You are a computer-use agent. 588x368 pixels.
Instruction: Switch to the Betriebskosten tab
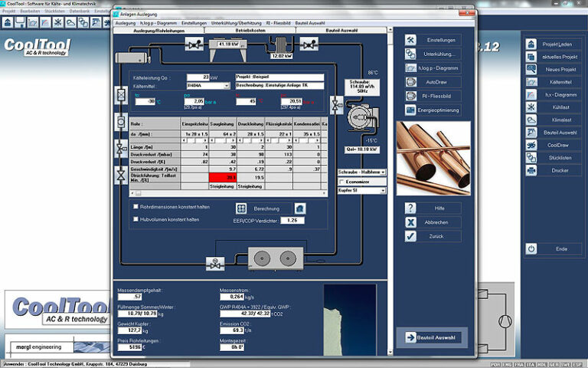click(x=250, y=31)
